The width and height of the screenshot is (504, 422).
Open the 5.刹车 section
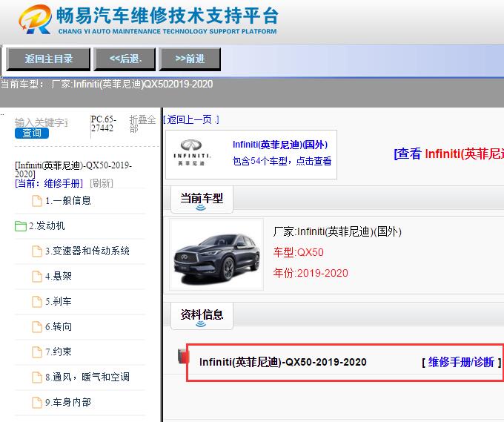coord(59,301)
